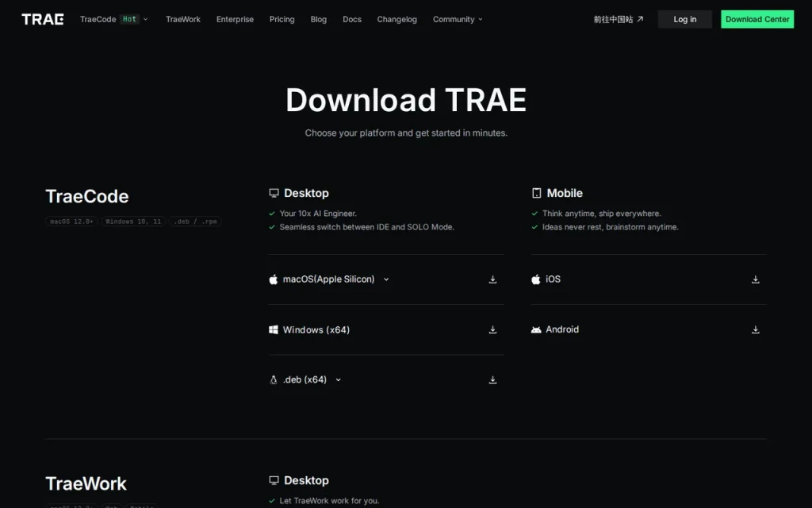This screenshot has height=508, width=812.
Task: Open the Pricing page
Action: 282,19
